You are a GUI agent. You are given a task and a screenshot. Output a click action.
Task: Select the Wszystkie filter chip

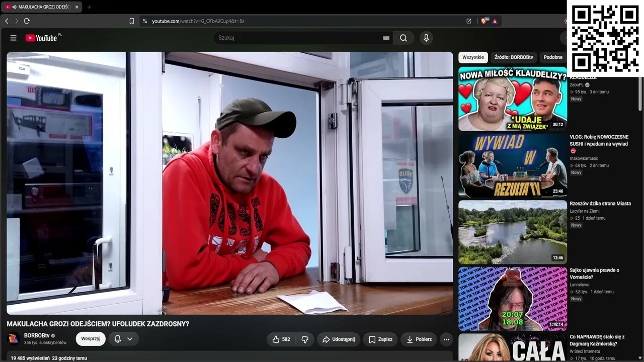point(473,57)
